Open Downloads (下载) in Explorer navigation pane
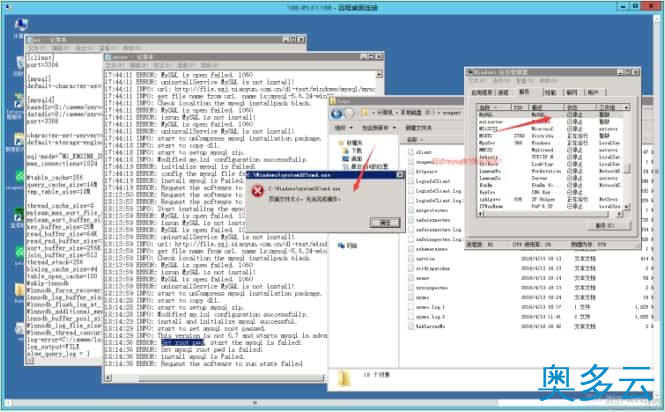 coord(353,151)
